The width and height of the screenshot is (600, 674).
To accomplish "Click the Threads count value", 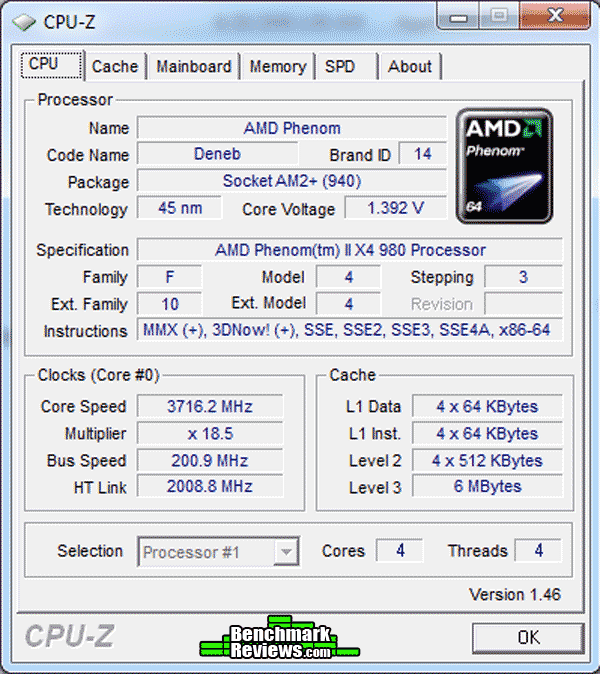I will [x=538, y=550].
